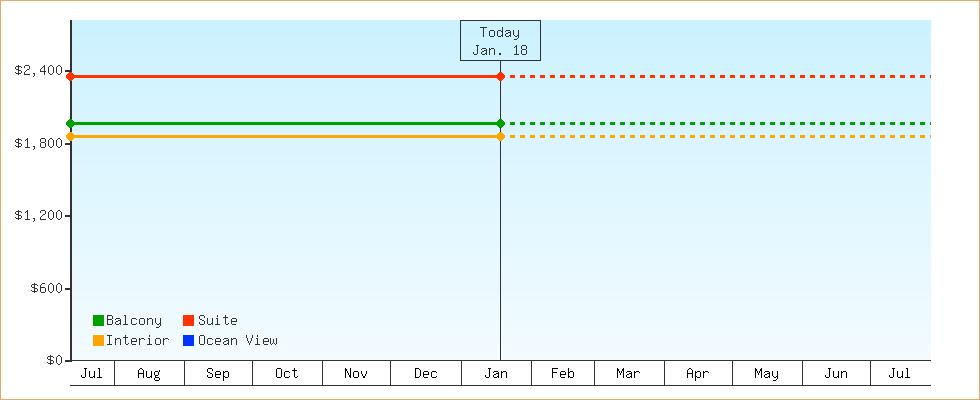Select the Ocean View legend label
Image resolution: width=980 pixels, height=400 pixels.
pos(237,341)
